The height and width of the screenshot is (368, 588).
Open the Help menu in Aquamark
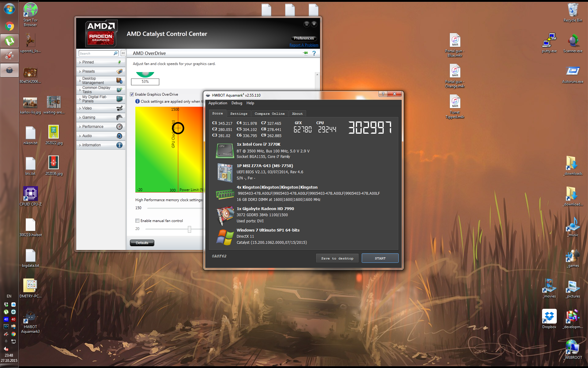tap(250, 103)
